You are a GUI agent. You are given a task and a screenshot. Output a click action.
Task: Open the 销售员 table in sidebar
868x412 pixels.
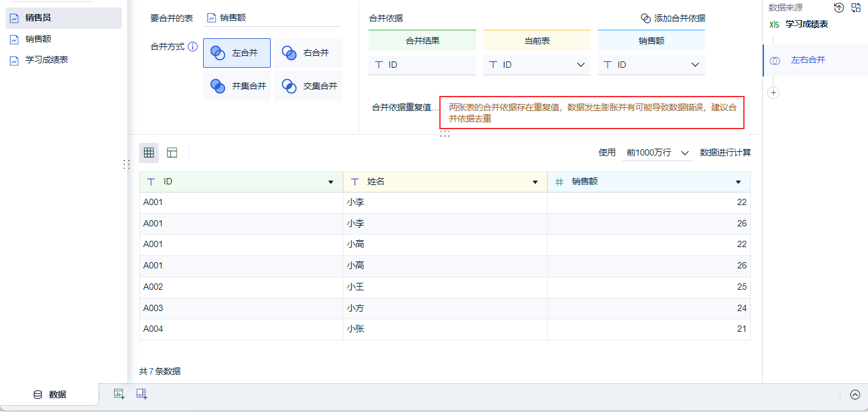[63, 18]
